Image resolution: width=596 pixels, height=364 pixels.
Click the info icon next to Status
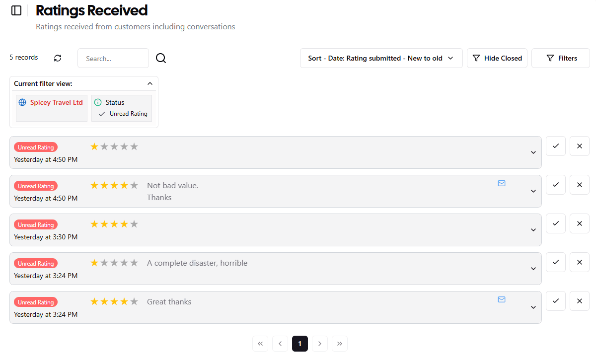point(98,102)
